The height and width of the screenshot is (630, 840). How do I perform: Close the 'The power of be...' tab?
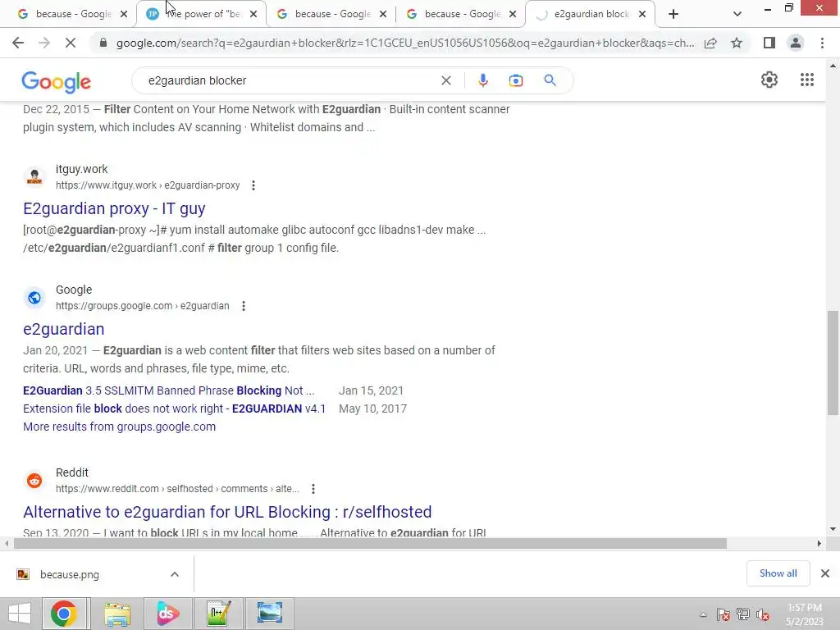click(x=253, y=15)
